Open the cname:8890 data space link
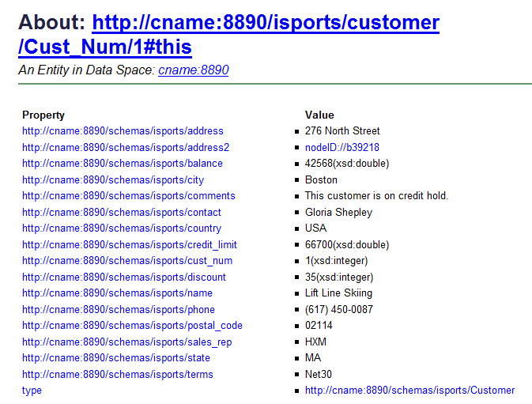 (x=193, y=70)
